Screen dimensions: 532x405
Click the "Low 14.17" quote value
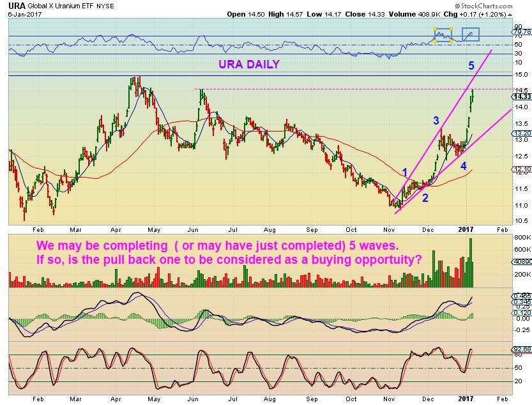324,14
